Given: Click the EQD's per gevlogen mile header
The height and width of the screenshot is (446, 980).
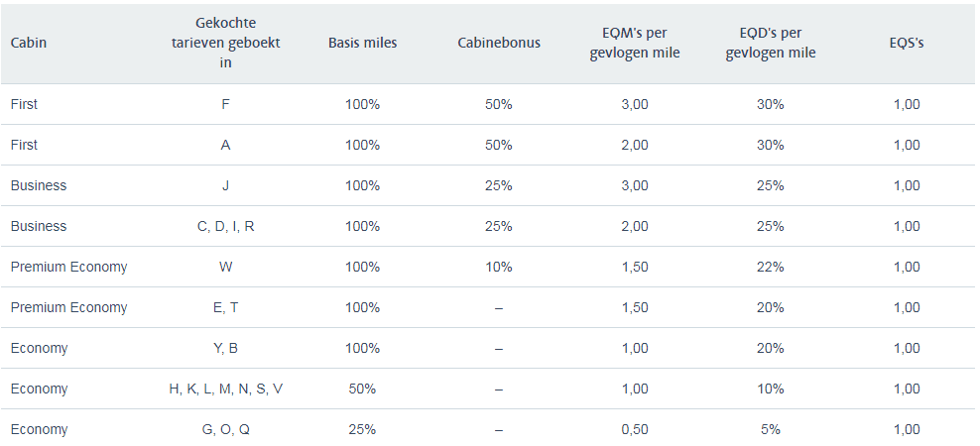Looking at the screenshot, I should (771, 44).
